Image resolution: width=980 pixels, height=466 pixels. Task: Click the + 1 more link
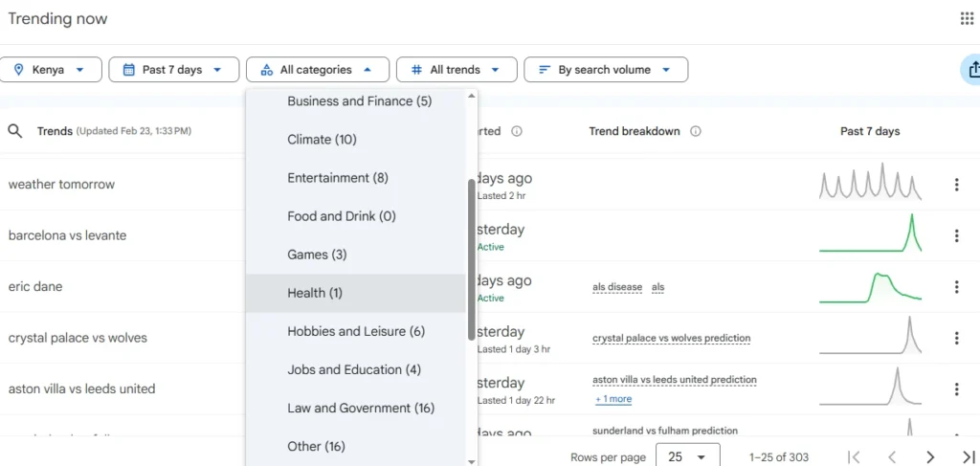pyautogui.click(x=613, y=399)
